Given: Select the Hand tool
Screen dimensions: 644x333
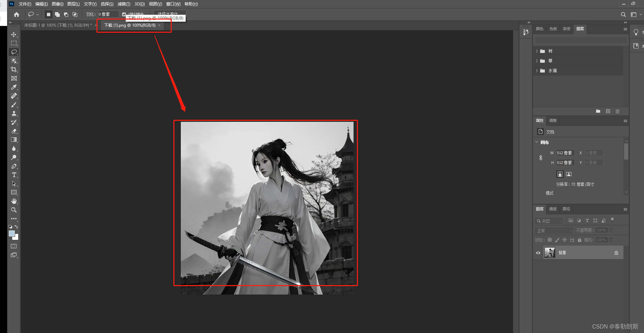Looking at the screenshot, I should point(14,201).
